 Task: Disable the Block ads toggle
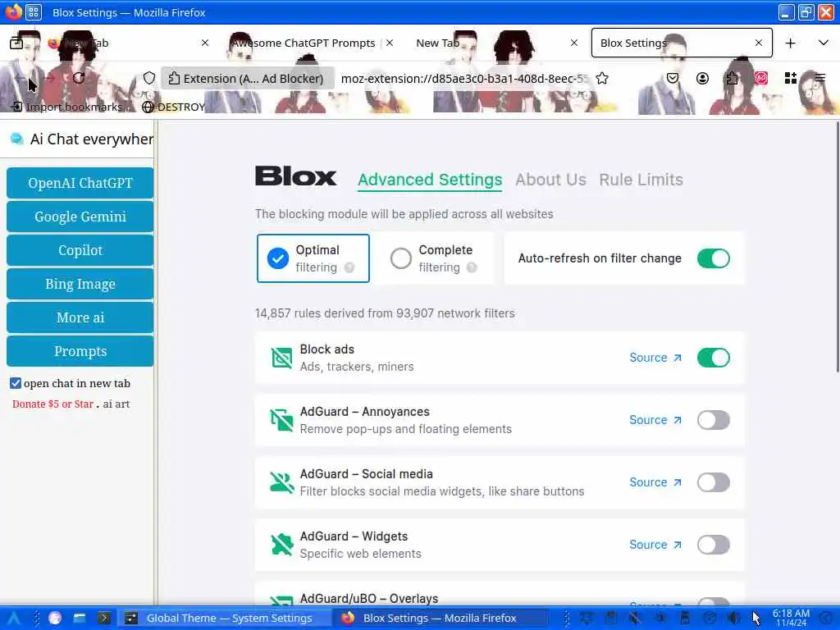pyautogui.click(x=713, y=358)
